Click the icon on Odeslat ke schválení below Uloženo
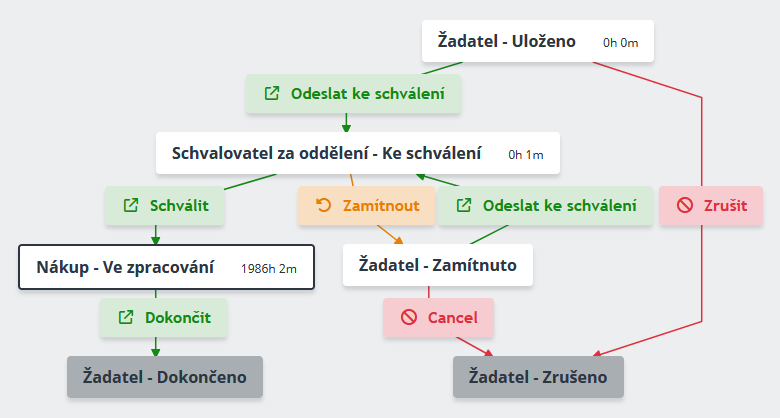Image resolution: width=780 pixels, height=418 pixels. coord(271,94)
